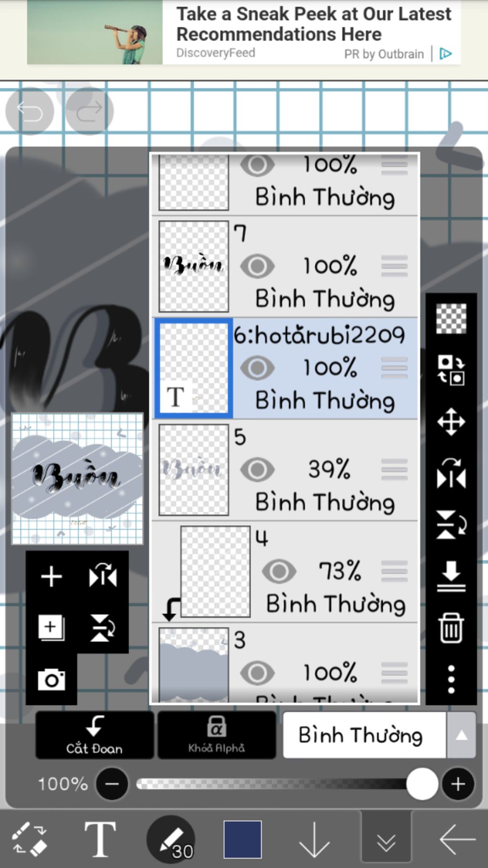Open the Bình Thường blend mode dropdown
The image size is (488, 868).
[x=365, y=735]
